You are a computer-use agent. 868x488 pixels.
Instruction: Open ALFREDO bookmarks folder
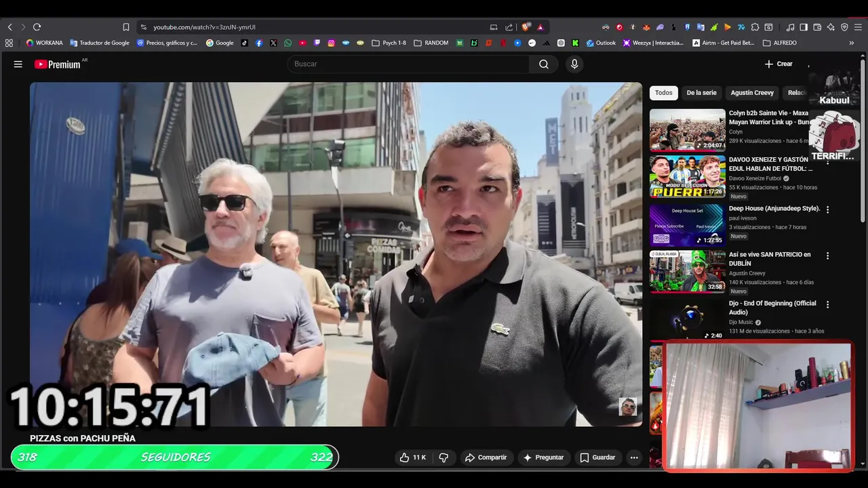[x=780, y=43]
